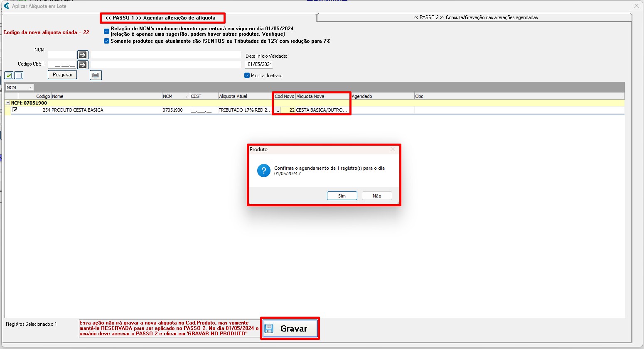Click the 'Registros Selecionados: 1' status text
The image size is (644, 349).
pos(31,324)
